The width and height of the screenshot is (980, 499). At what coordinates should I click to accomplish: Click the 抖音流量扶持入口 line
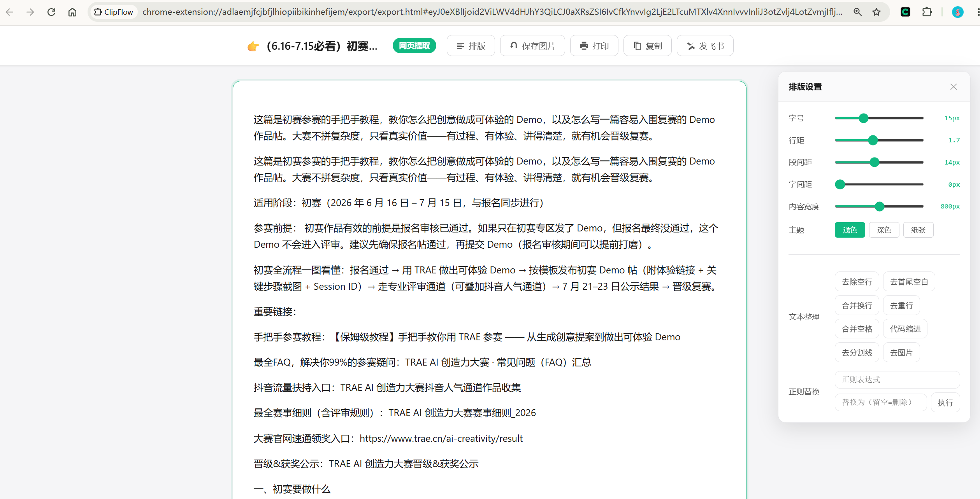point(387,387)
